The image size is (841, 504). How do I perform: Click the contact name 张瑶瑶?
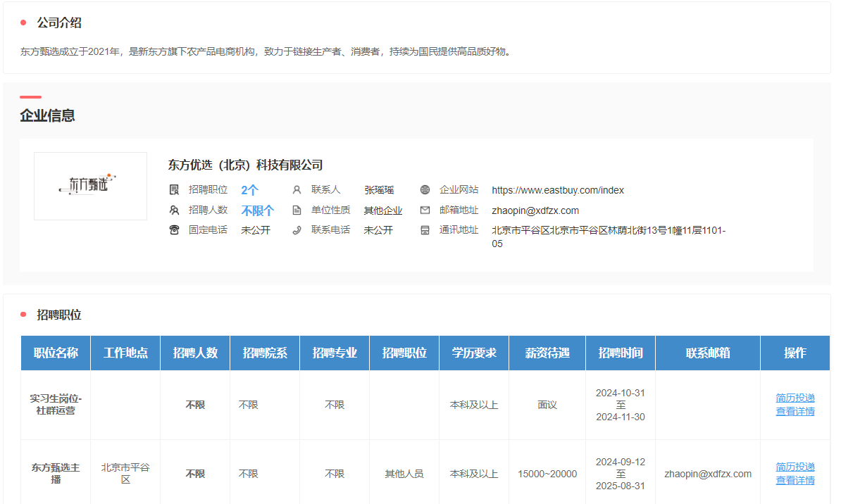click(x=379, y=190)
